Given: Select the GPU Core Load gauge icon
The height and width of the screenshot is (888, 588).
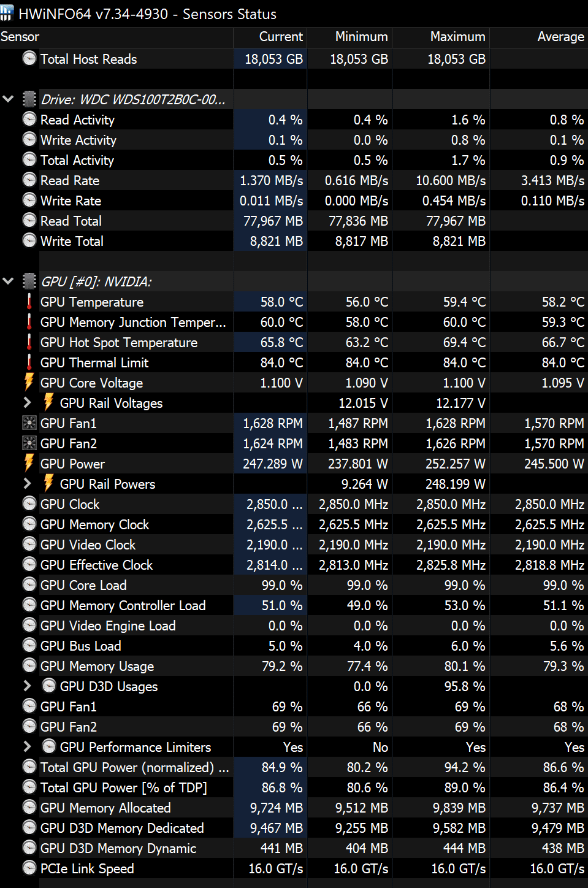Looking at the screenshot, I should (x=29, y=584).
